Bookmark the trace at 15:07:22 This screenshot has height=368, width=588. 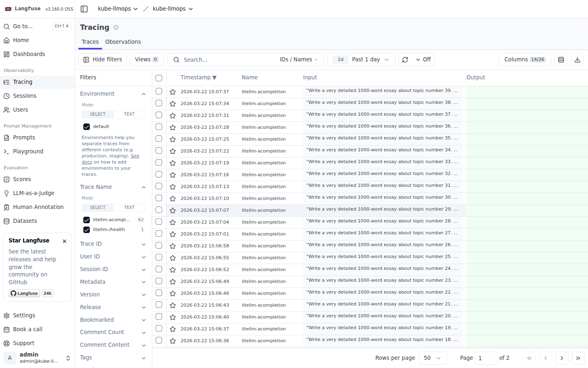[x=173, y=151]
